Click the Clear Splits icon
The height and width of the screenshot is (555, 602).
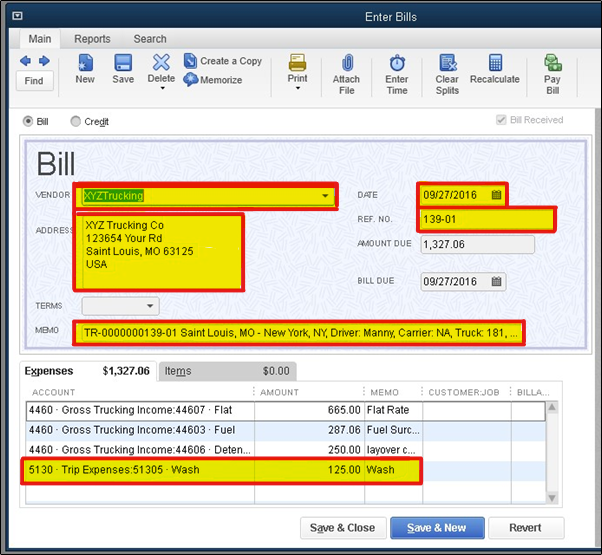pyautogui.click(x=447, y=63)
